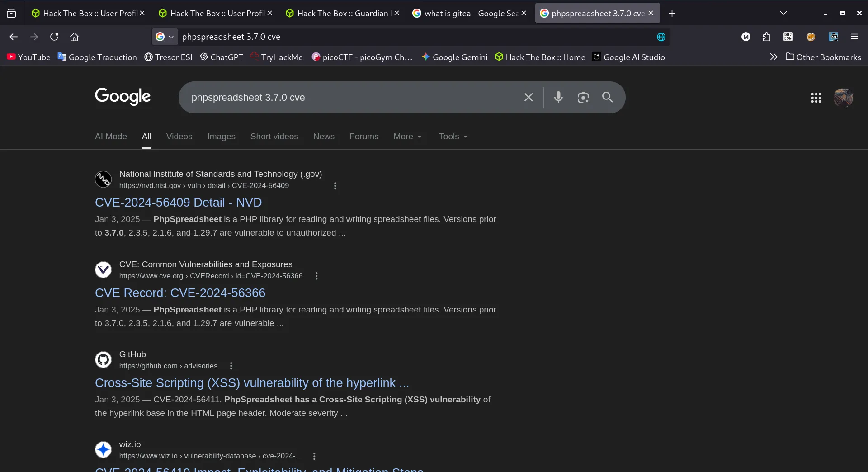
Task: Open the Other Bookmarks folder
Action: 823,57
